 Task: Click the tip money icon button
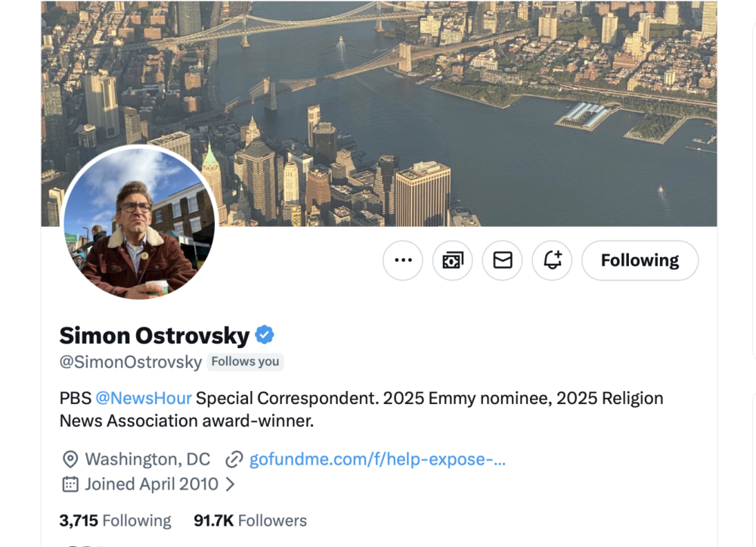[452, 260]
